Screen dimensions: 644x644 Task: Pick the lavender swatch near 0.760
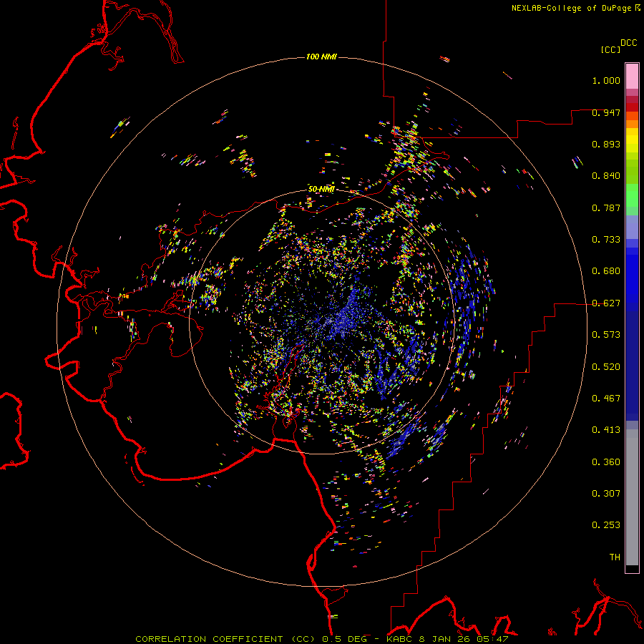point(632,228)
